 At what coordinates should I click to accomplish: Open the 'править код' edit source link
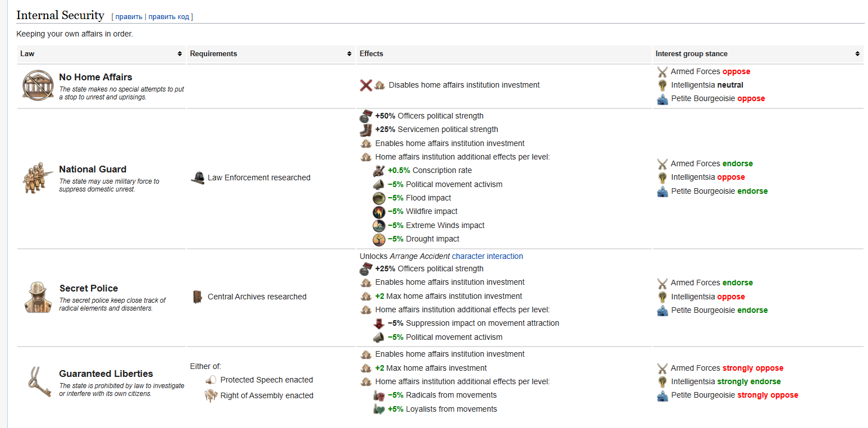(169, 17)
